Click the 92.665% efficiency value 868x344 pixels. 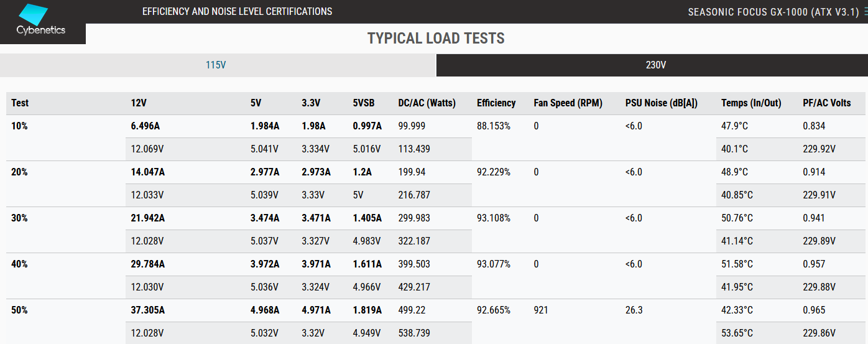pos(494,310)
